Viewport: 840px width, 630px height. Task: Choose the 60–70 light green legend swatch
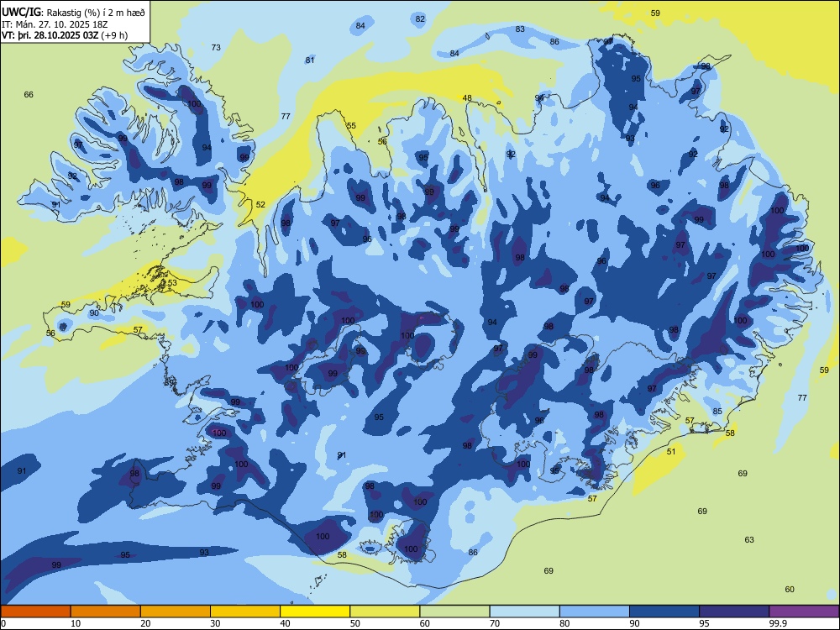(x=454, y=612)
